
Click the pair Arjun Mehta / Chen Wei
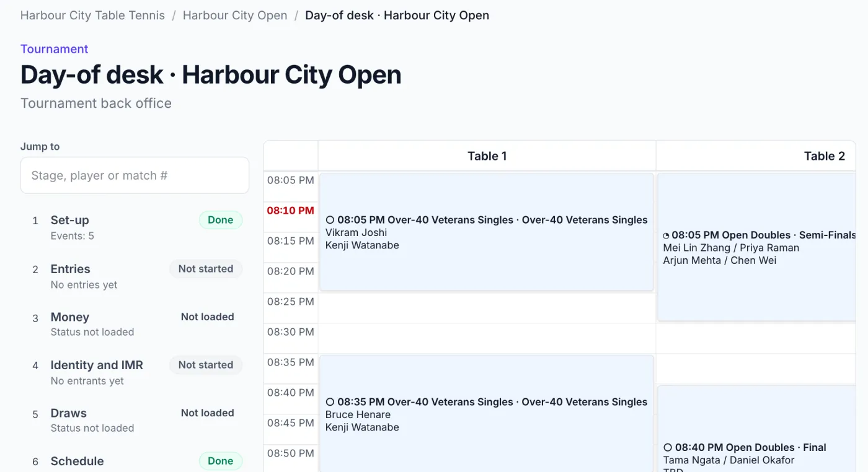pyautogui.click(x=720, y=261)
